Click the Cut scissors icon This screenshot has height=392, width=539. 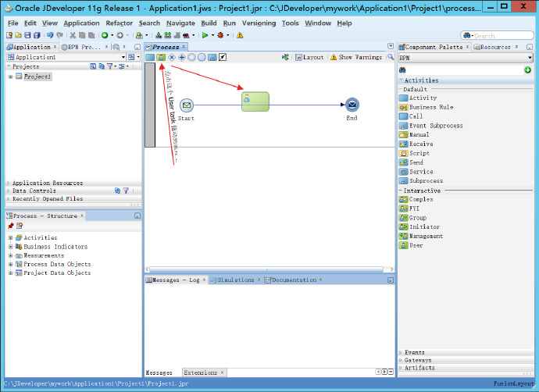click(x=73, y=35)
